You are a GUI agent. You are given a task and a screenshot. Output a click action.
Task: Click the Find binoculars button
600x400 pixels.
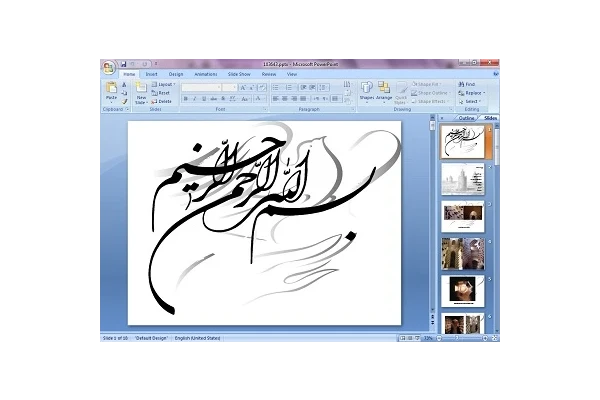point(467,84)
